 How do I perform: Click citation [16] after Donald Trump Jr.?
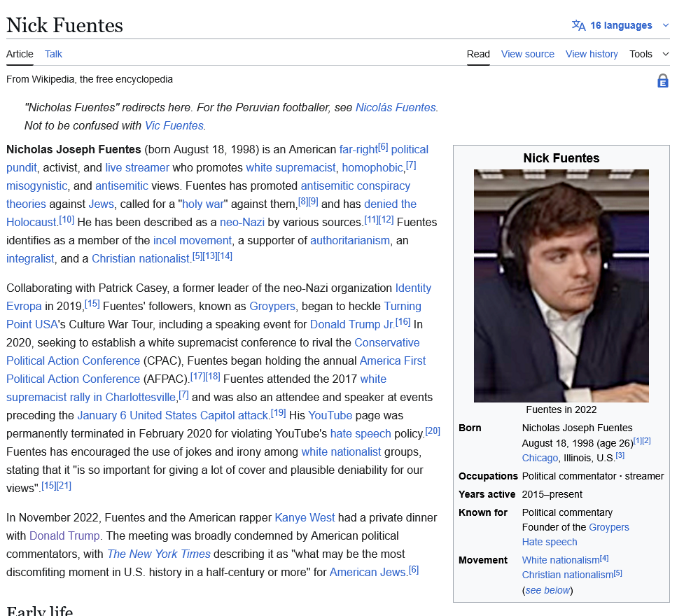click(403, 321)
